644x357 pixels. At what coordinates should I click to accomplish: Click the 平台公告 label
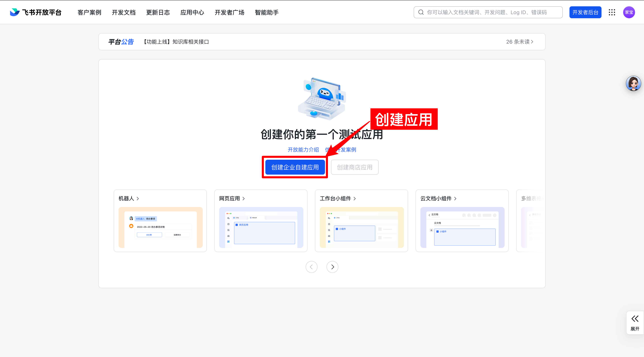[121, 42]
